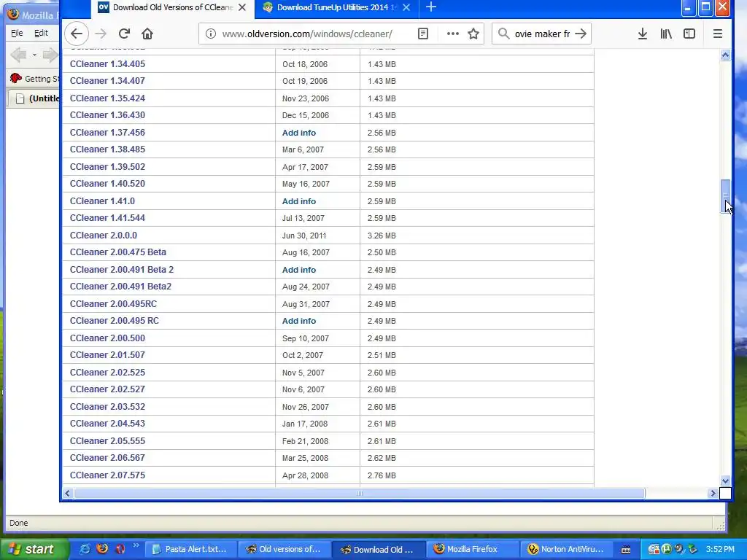
Task: Click the search box with ovie maker
Action: (542, 34)
